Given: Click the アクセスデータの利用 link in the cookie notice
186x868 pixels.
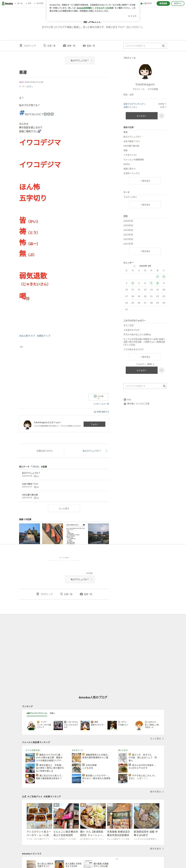Looking at the screenshot, I should pos(104,8).
